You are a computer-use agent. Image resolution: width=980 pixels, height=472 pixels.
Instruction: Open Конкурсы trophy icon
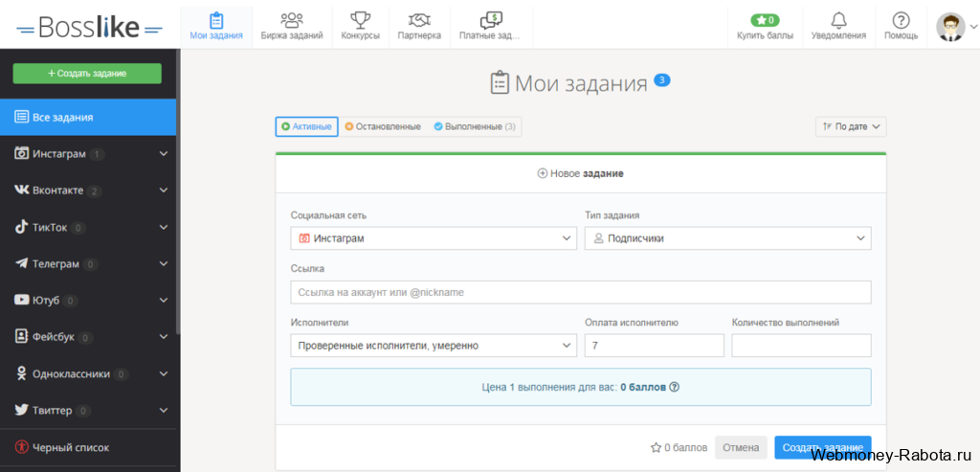click(360, 20)
